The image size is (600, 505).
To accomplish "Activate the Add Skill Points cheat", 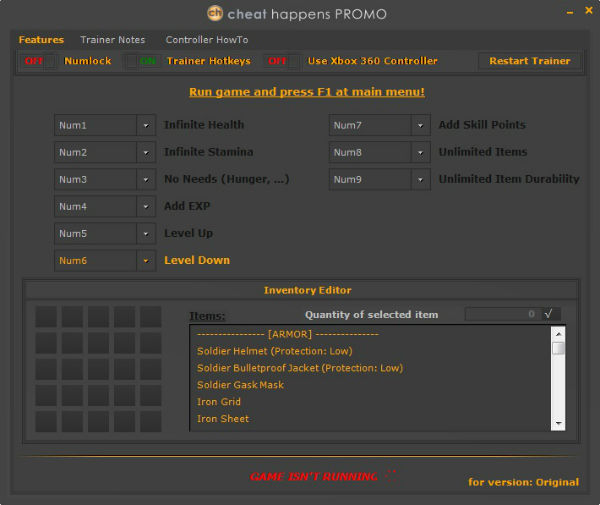I will tap(482, 125).
